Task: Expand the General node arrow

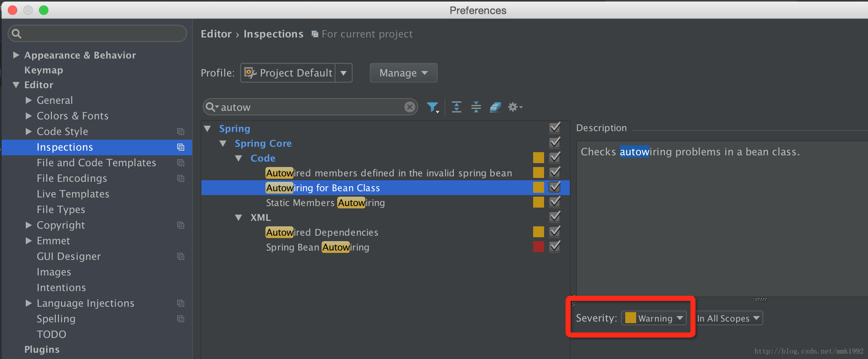Action: (x=28, y=100)
